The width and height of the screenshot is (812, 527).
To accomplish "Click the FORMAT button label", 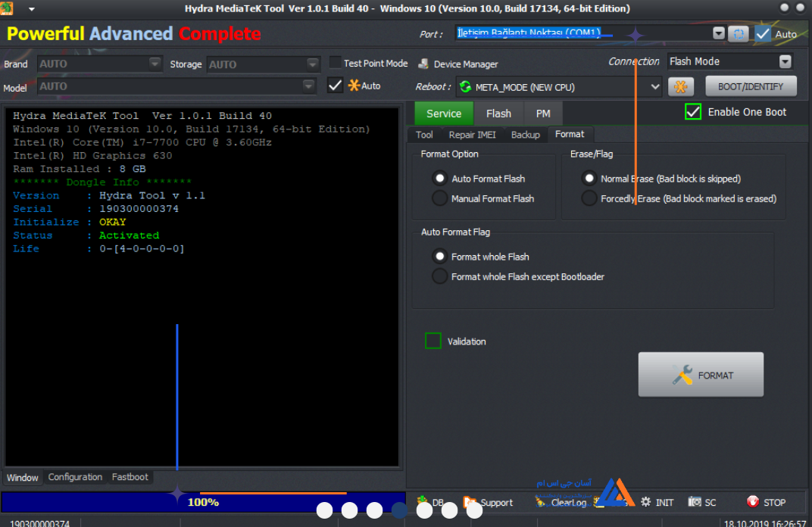I will click(716, 376).
